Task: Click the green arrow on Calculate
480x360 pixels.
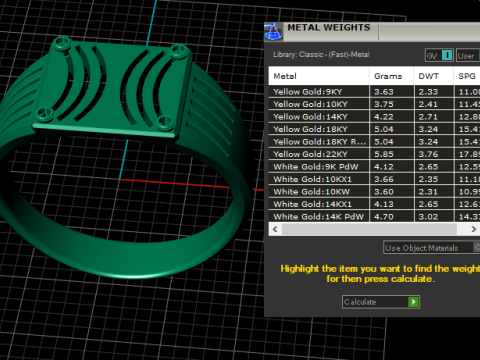Action: pyautogui.click(x=413, y=302)
